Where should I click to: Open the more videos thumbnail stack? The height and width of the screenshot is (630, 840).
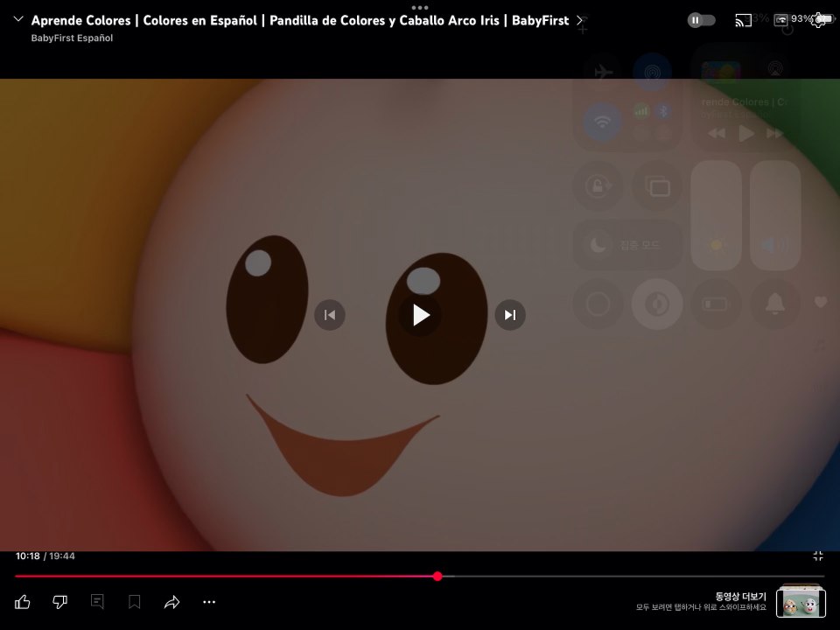coord(801,601)
